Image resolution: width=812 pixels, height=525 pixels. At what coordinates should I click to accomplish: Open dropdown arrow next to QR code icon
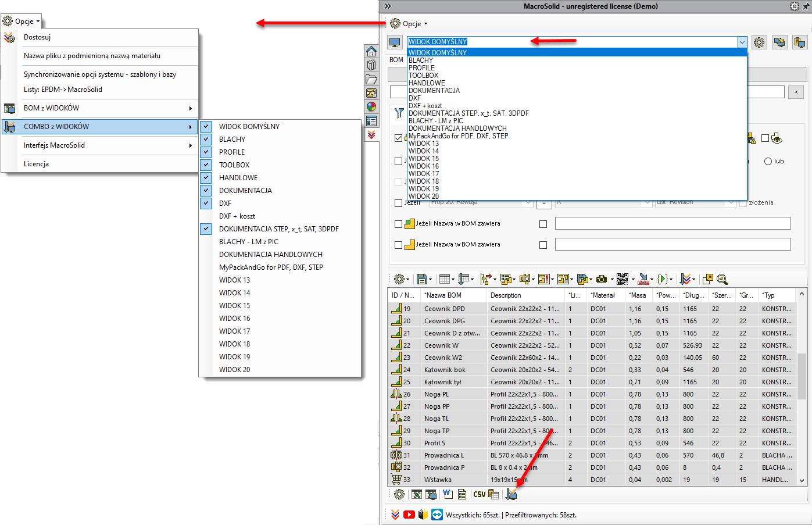[633, 280]
